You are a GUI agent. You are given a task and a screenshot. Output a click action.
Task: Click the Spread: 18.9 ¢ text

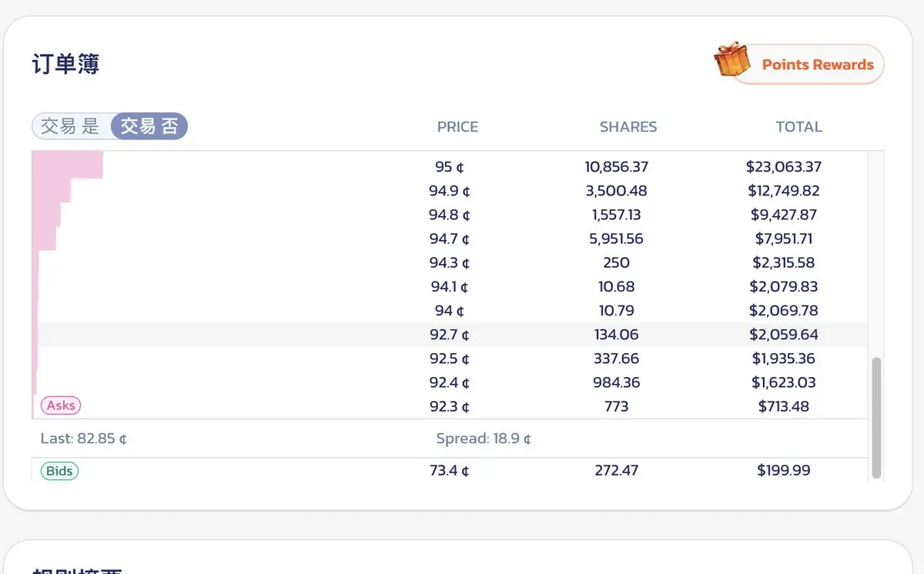tap(484, 439)
